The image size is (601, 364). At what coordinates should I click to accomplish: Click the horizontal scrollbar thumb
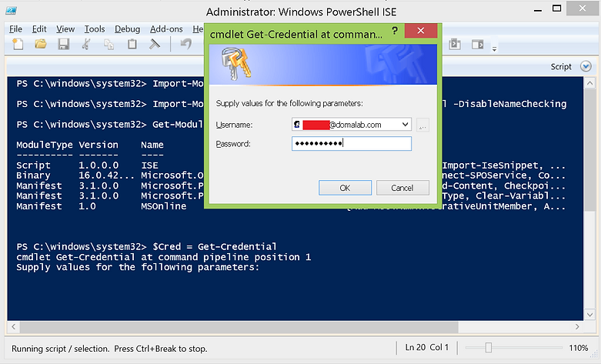239,327
